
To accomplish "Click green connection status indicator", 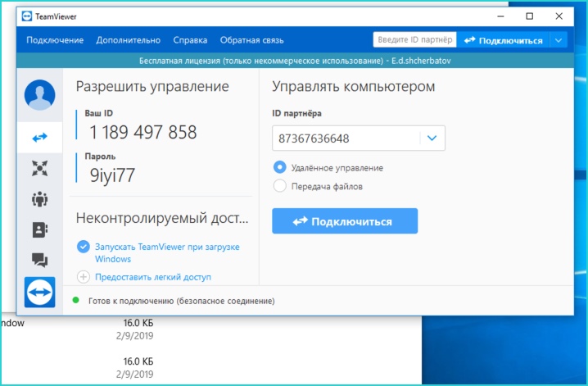I will coord(75,300).
